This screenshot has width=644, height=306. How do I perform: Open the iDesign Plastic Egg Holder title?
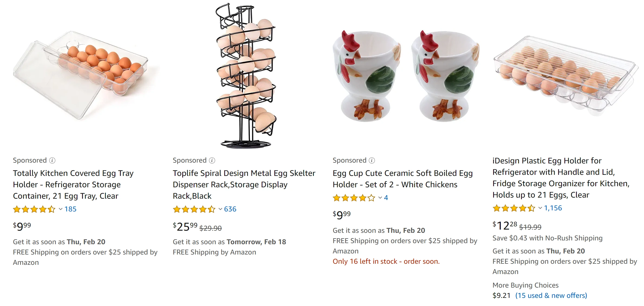pos(561,178)
